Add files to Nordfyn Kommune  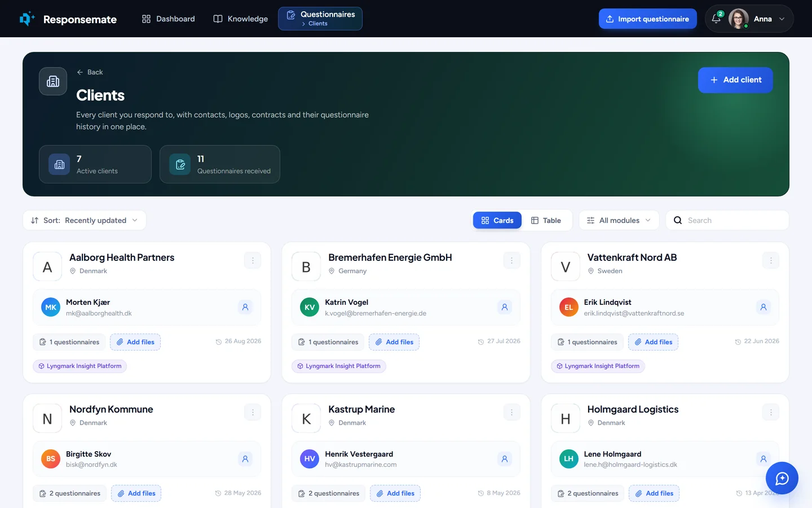tap(136, 493)
